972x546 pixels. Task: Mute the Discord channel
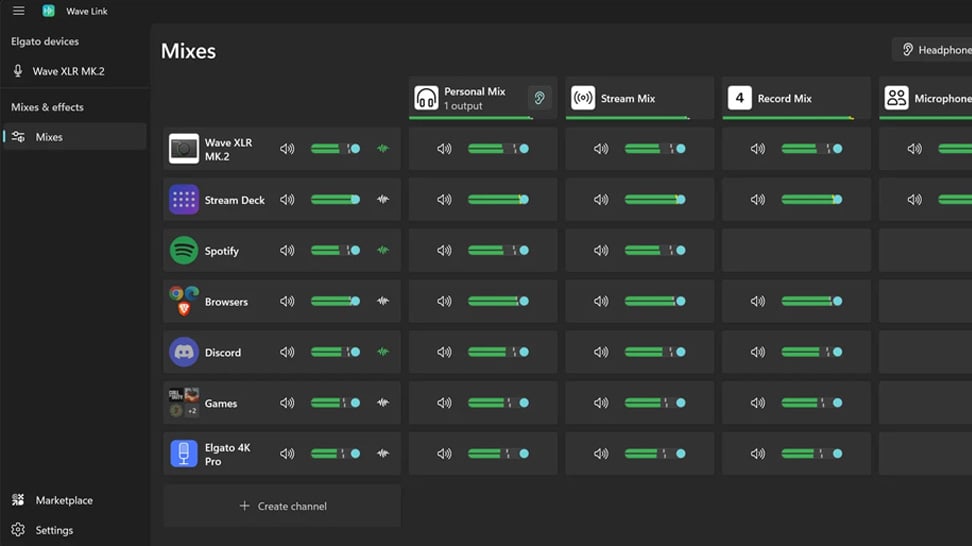287,352
